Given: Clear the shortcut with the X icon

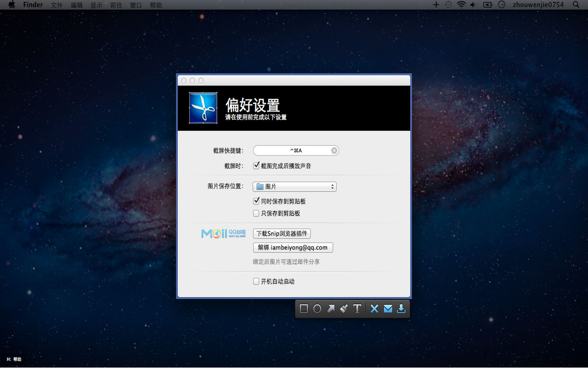Looking at the screenshot, I should pyautogui.click(x=334, y=150).
